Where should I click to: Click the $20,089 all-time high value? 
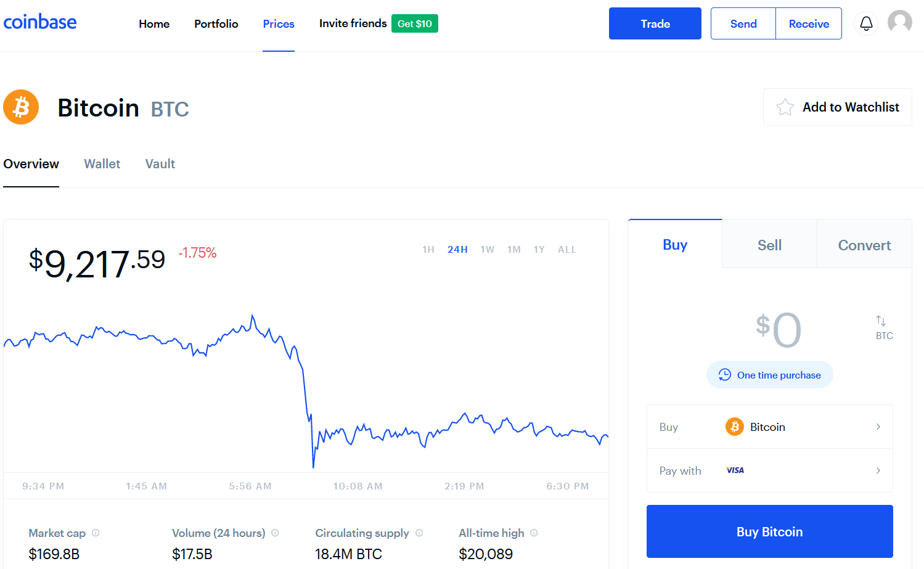pos(486,554)
